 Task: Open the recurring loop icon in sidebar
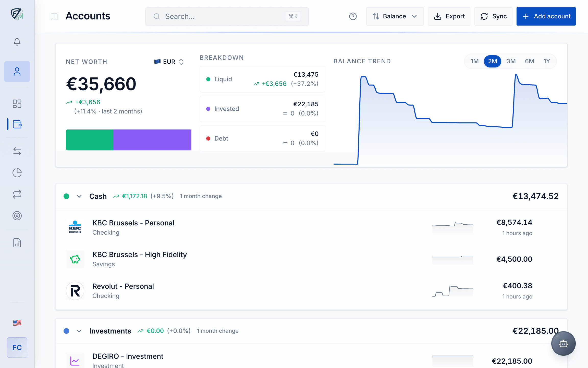point(17,194)
